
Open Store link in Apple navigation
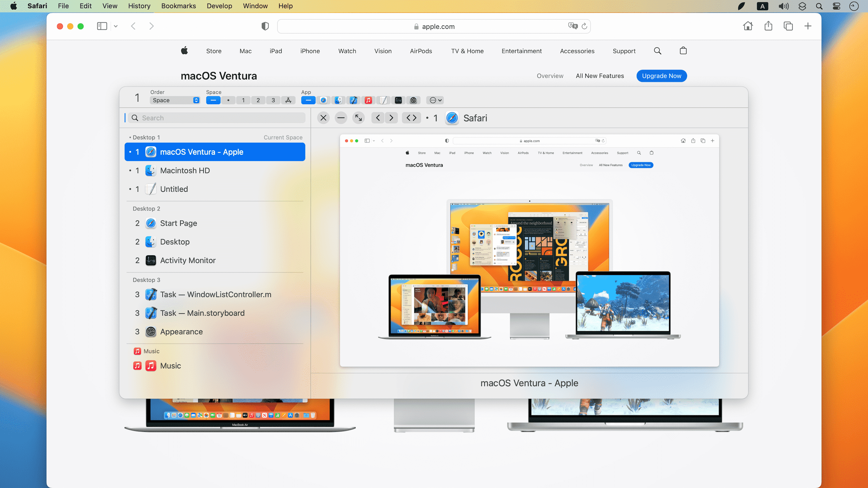click(214, 51)
